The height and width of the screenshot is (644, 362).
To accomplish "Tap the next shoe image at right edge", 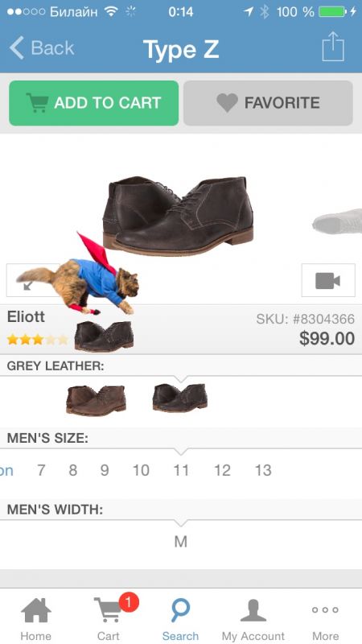I will pos(337,222).
